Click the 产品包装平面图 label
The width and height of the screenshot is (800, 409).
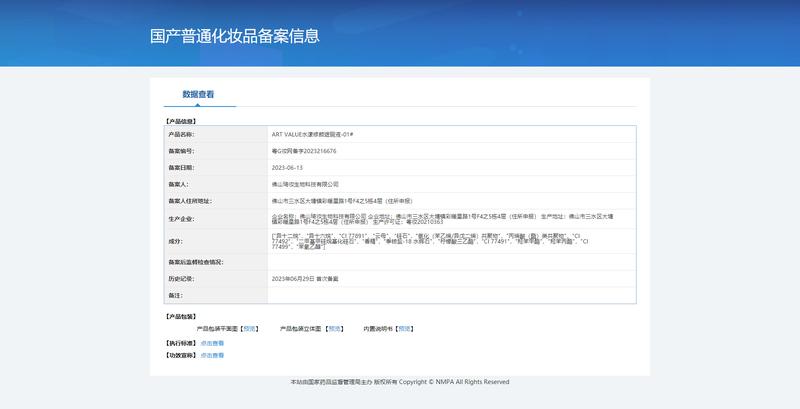point(218,329)
